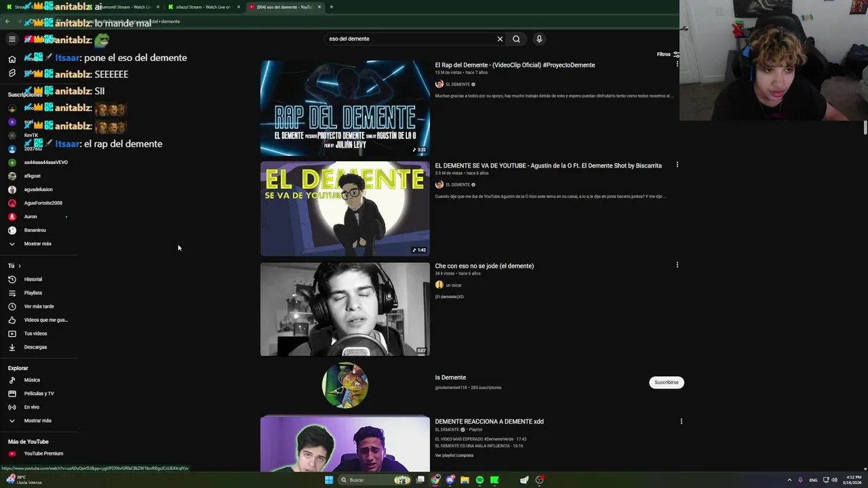Viewport: 868px width, 488px height.
Task: Open the 'El Demente se va de YouTube' thumbnail
Action: tap(344, 209)
